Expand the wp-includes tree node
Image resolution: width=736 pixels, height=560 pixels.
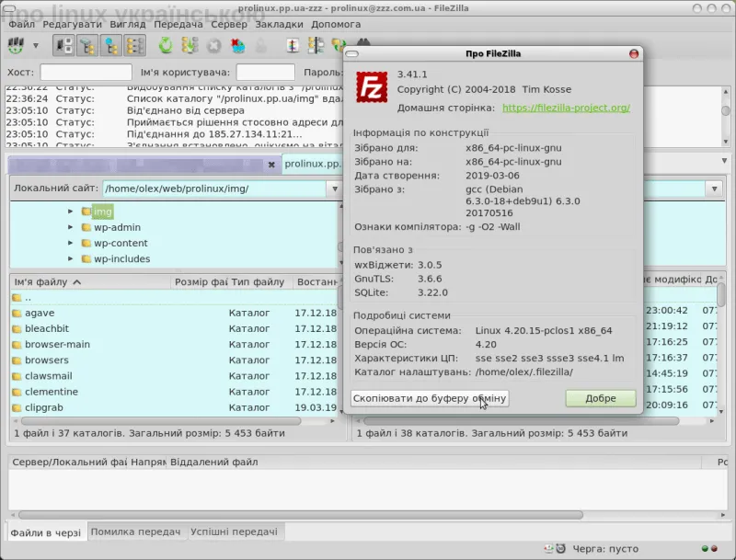tap(71, 259)
